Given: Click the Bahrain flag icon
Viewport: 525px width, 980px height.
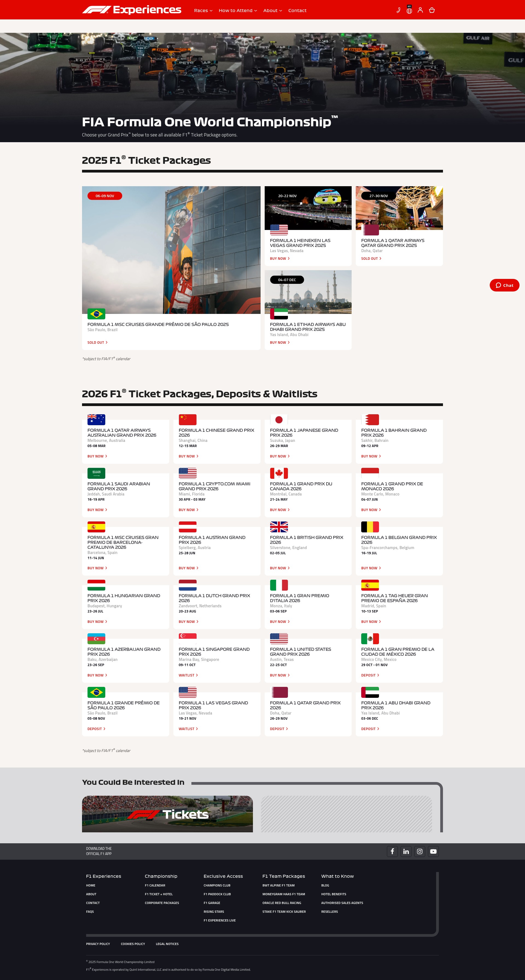Looking at the screenshot, I should pos(370,420).
